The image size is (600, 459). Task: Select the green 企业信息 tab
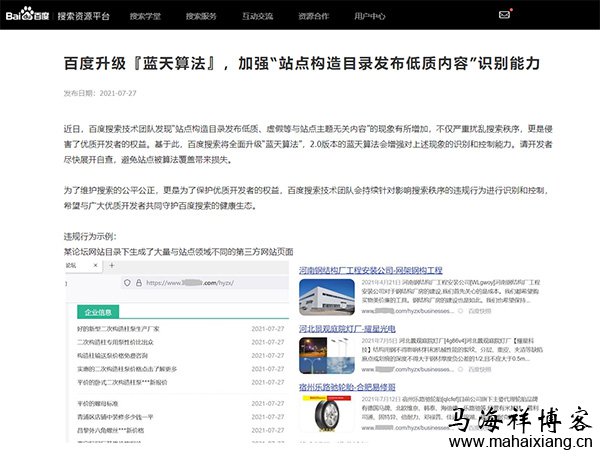[98, 312]
